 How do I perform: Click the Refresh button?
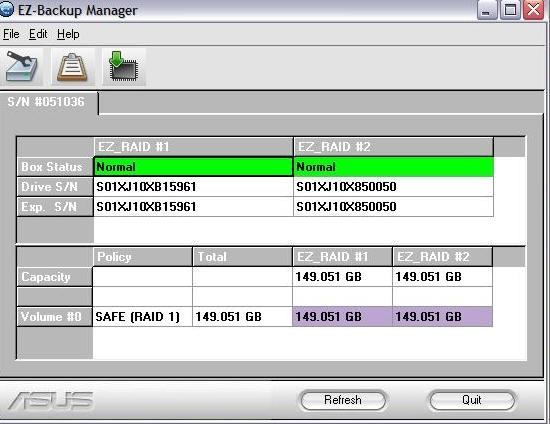(343, 400)
